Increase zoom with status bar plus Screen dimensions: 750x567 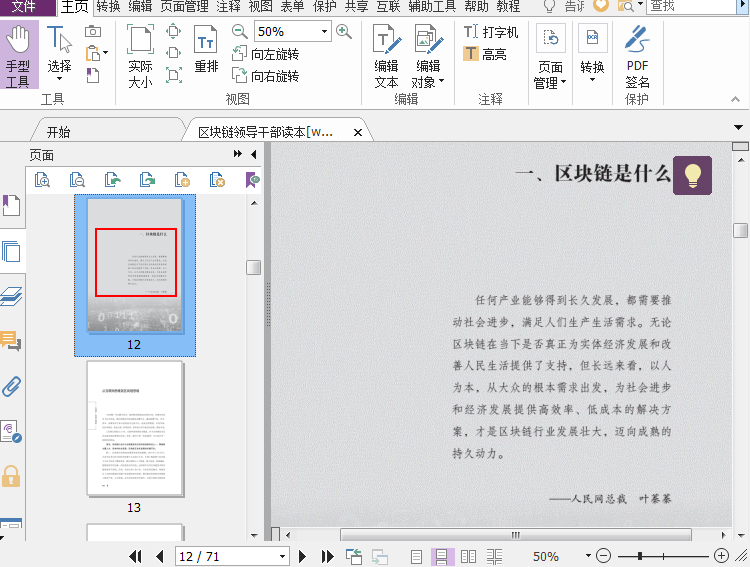[x=721, y=556]
